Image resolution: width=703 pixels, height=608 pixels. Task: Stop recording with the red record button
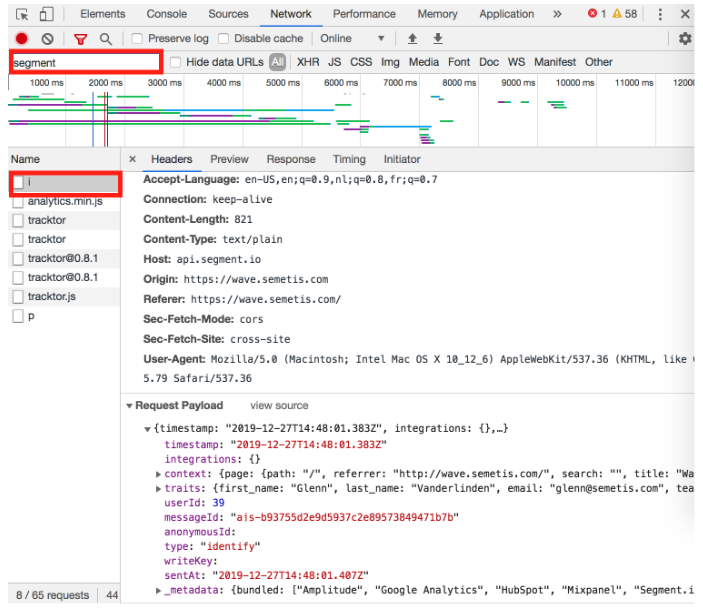tap(21, 39)
